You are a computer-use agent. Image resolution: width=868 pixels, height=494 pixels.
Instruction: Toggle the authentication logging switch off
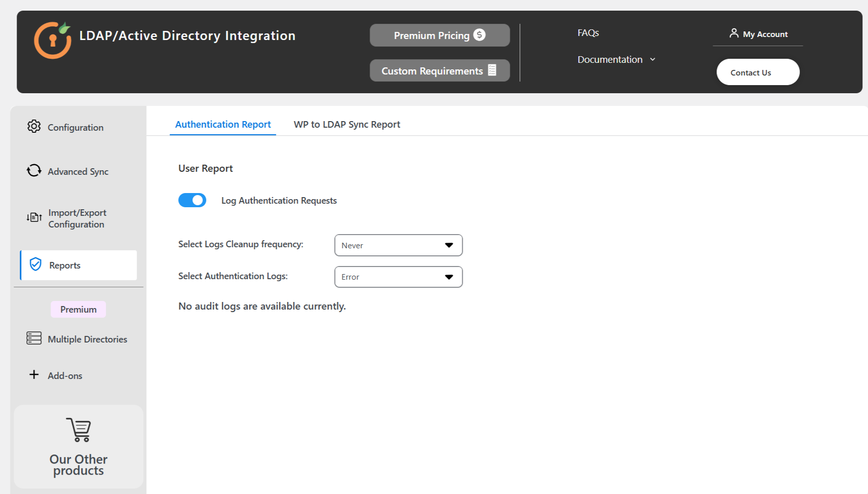tap(192, 200)
